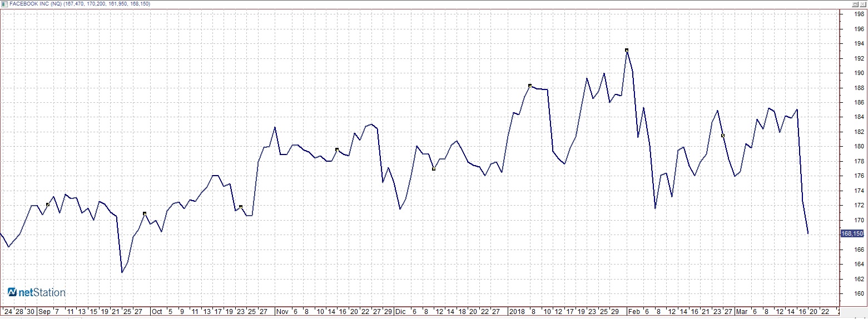Image resolution: width=868 pixels, height=319 pixels.
Task: Select the chart marker near 172 in late October
Action: click(x=241, y=207)
